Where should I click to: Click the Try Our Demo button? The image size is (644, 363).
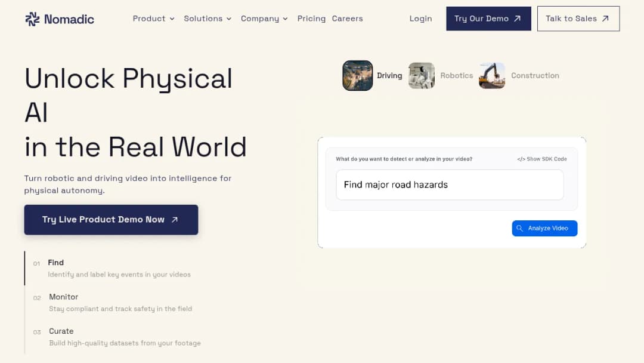488,19
